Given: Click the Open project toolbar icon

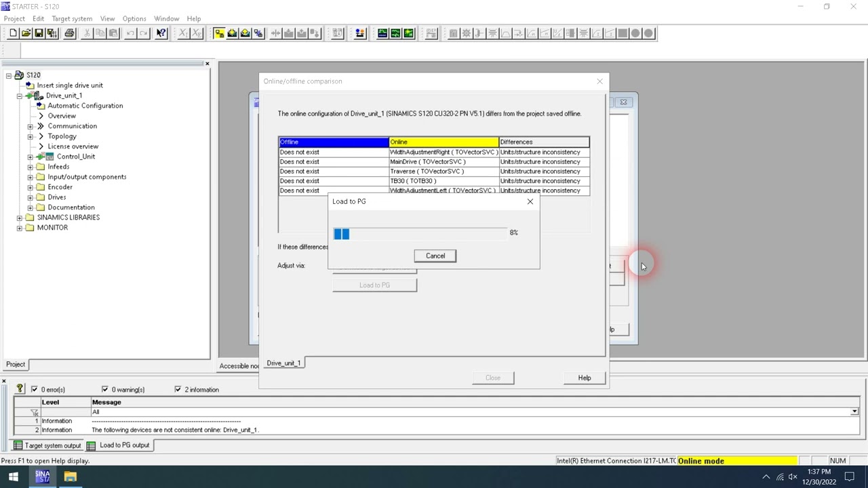Looking at the screenshot, I should coord(26,33).
